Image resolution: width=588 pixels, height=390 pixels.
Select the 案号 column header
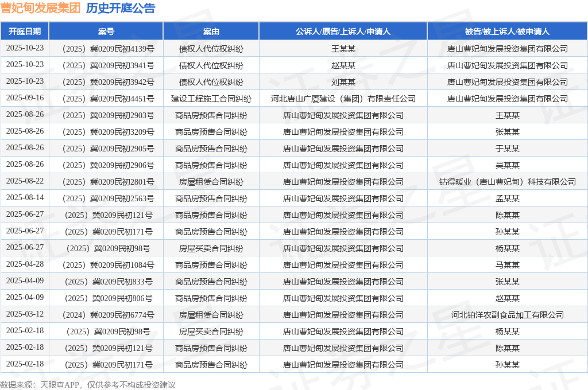pos(106,32)
